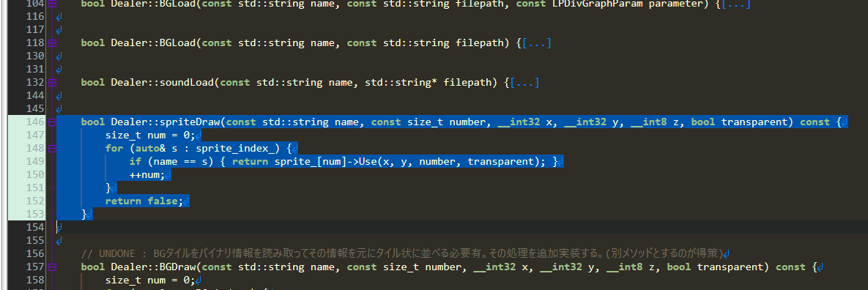Collapse the spriteDraw function on line 146
Screen dimensions: 868x290
pos(52,122)
